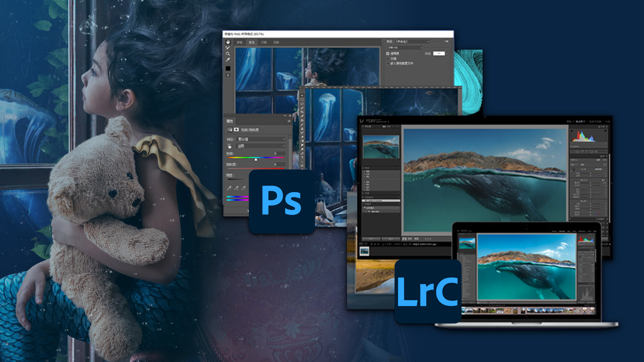
Task: Collapse the Navigator panel in Lightroom
Action: 363,126
